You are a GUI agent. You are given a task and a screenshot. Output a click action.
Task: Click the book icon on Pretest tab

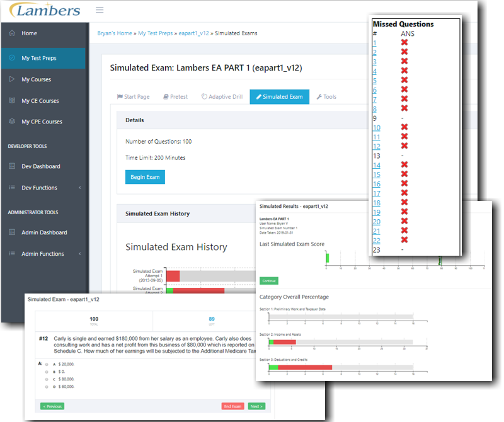166,97
